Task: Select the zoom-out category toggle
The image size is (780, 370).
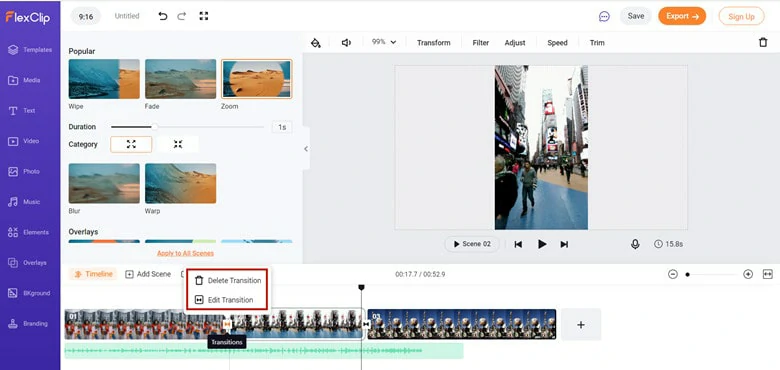Action: [x=178, y=144]
